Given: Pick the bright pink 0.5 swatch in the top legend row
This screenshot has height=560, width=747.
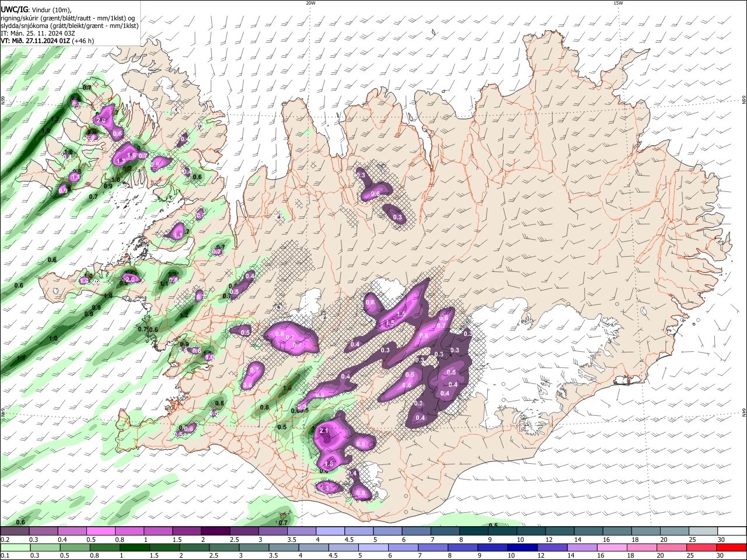Looking at the screenshot, I should pyautogui.click(x=101, y=531).
